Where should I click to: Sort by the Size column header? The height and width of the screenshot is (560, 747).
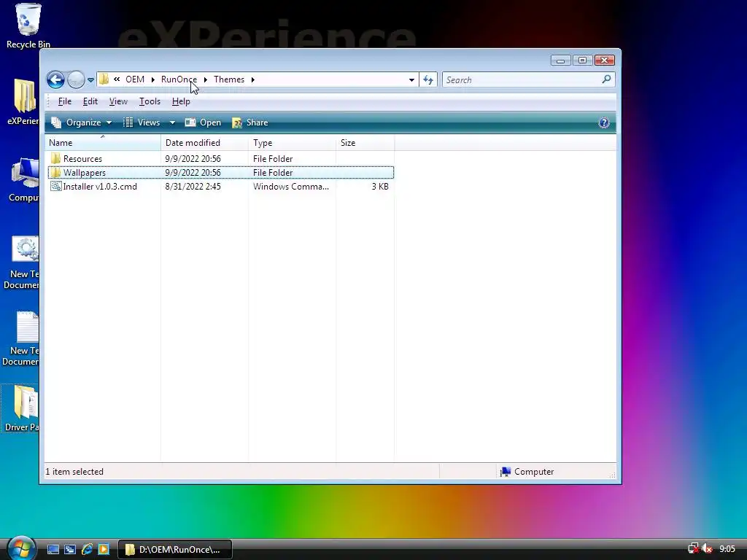(x=365, y=143)
